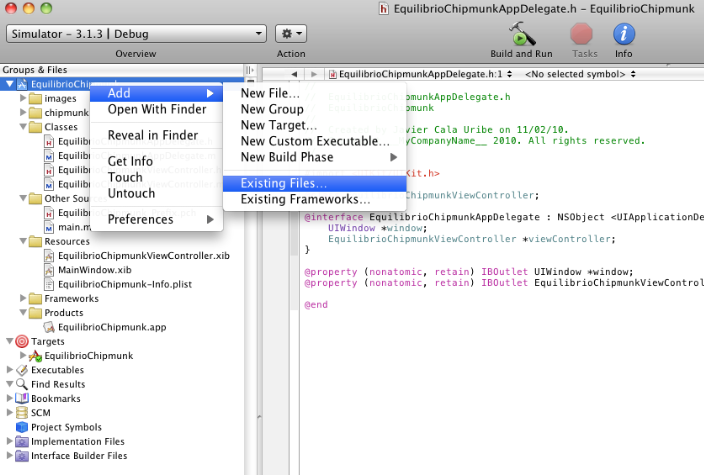Click the Find Results magnifier icon
This screenshot has height=475, width=704.
[x=22, y=384]
